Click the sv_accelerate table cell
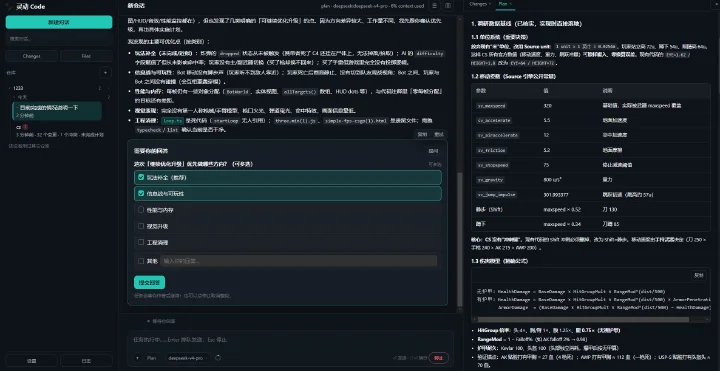The image size is (720, 371). [493, 120]
